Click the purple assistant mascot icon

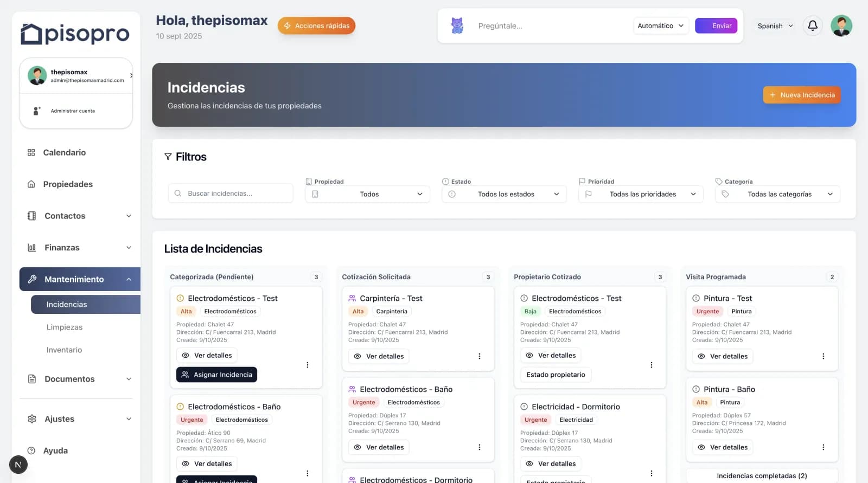pos(457,25)
